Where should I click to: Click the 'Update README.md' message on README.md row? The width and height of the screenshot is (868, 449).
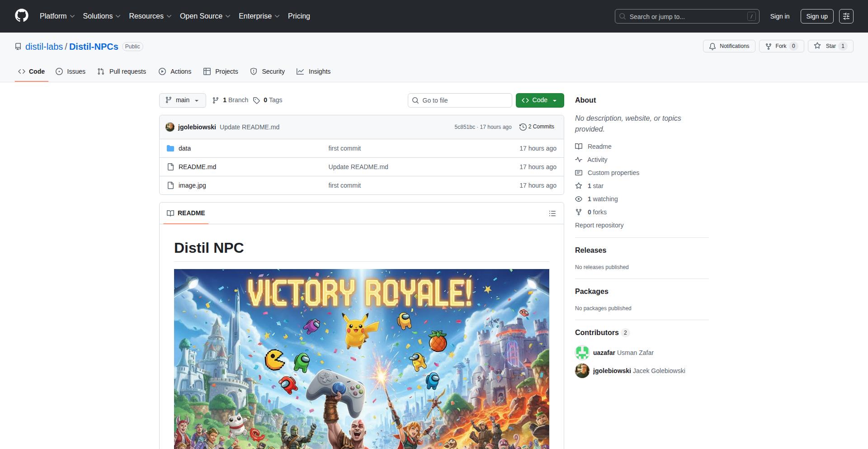358,167
